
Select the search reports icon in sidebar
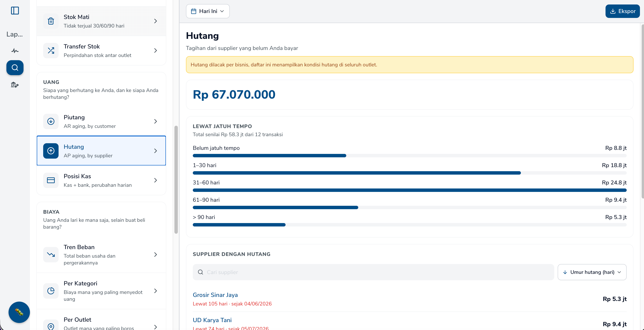pos(15,68)
